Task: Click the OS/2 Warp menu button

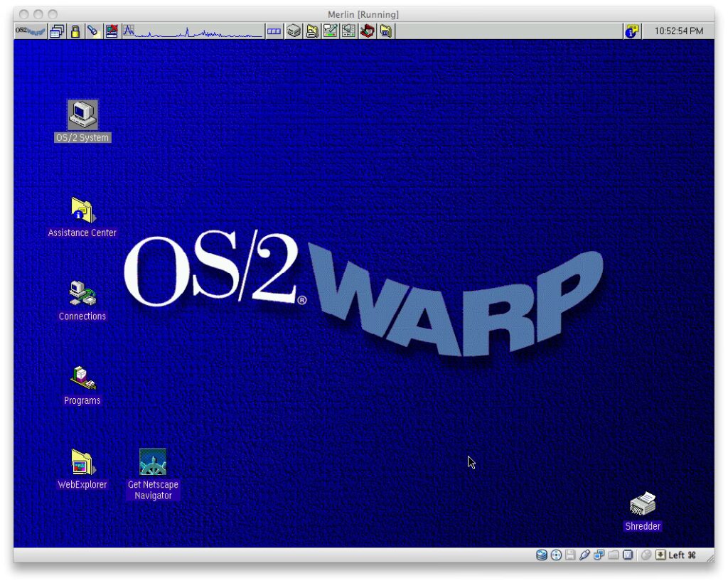Action: coord(31,31)
